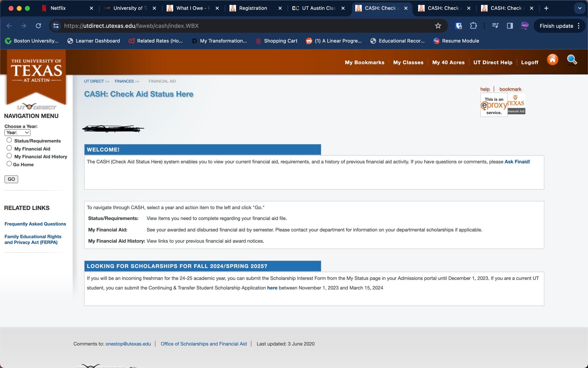Open Frequently Asked Questions link
Viewport: 588px width, 368px height.
click(x=35, y=224)
